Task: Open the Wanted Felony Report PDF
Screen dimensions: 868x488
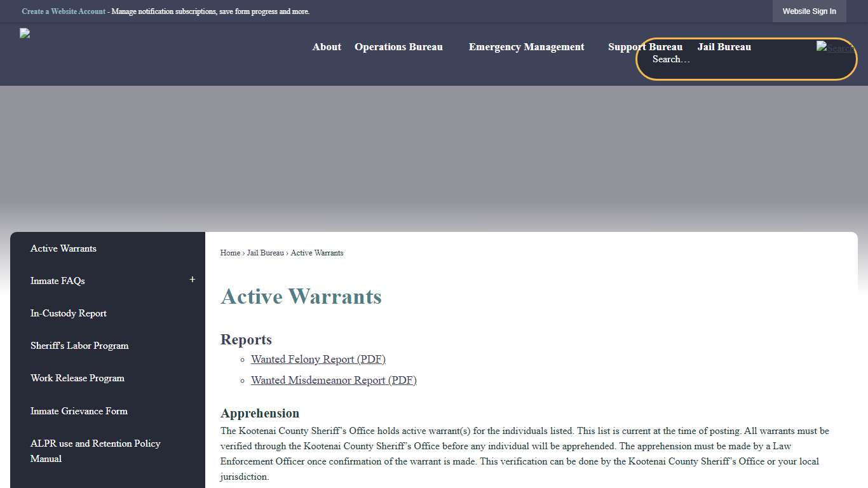Action: pos(318,359)
